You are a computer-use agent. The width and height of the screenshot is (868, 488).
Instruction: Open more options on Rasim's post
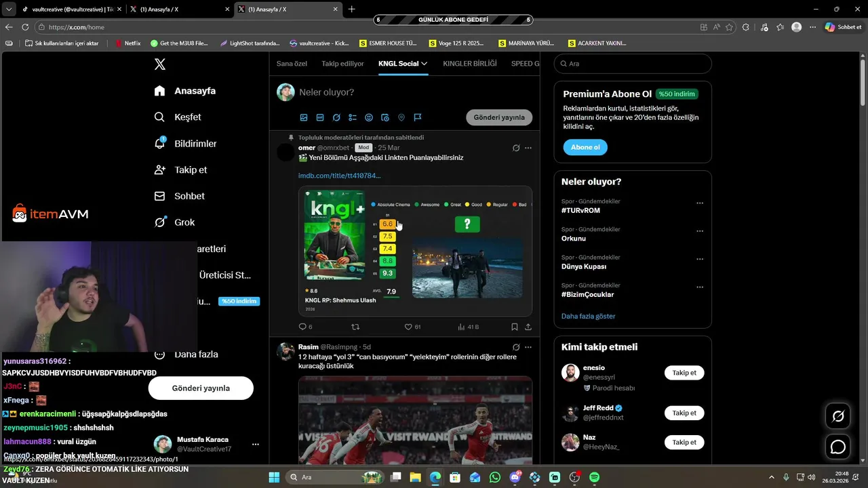pyautogui.click(x=528, y=347)
